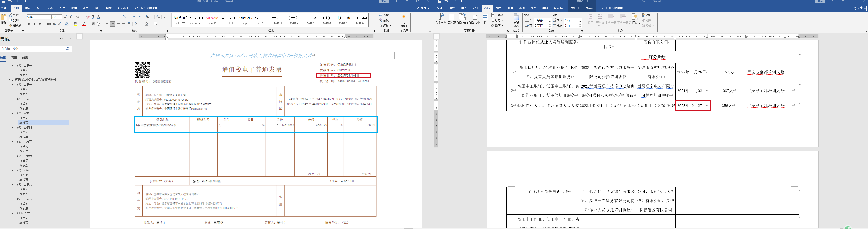Cut the selection with the 剪切 scissors icon

point(14,15)
